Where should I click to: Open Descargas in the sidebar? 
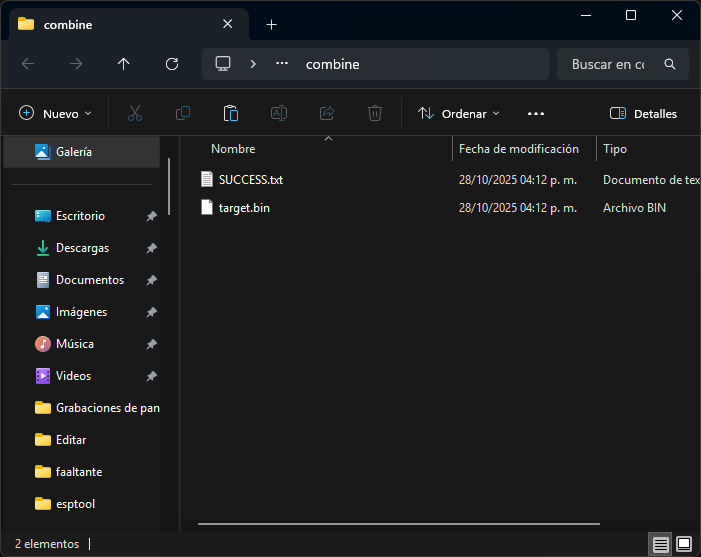(82, 248)
